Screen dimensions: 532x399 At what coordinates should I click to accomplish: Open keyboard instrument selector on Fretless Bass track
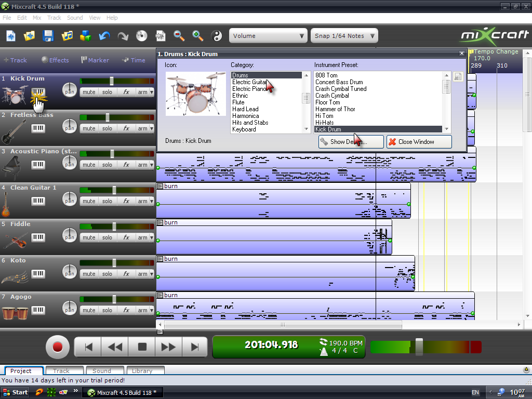38,128
